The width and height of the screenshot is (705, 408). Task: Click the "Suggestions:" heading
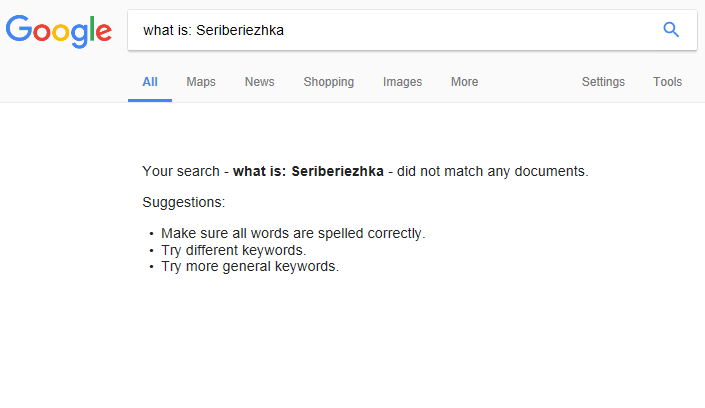184,202
